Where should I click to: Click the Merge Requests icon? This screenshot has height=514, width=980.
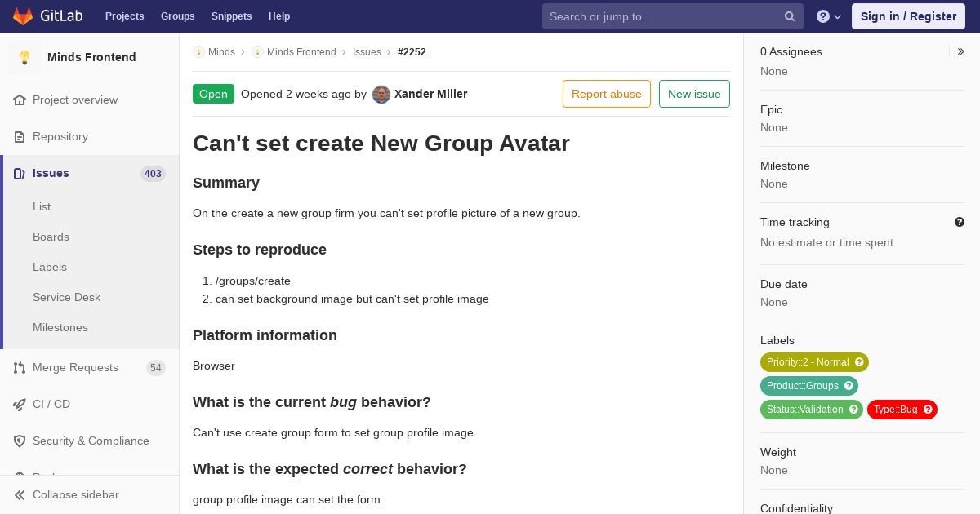(x=20, y=368)
